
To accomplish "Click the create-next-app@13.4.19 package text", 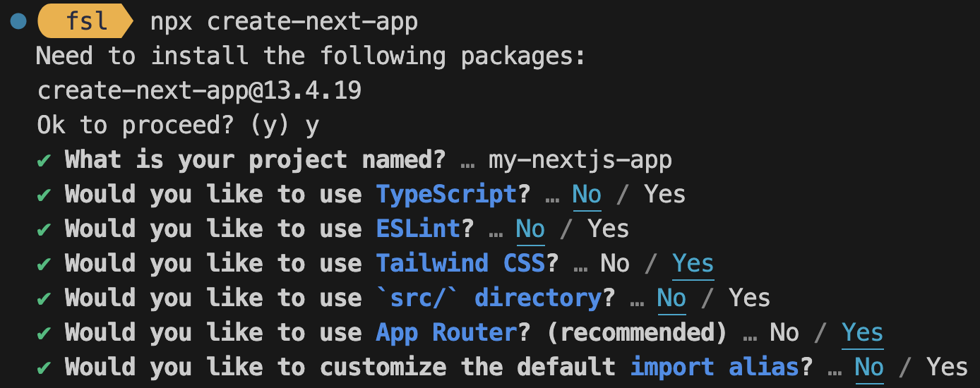I will tap(199, 91).
